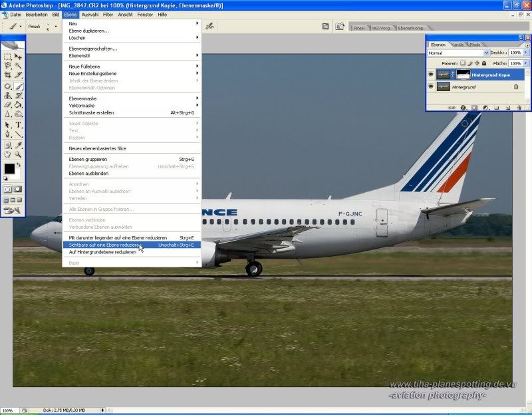Reset to default colors icon

point(5,178)
